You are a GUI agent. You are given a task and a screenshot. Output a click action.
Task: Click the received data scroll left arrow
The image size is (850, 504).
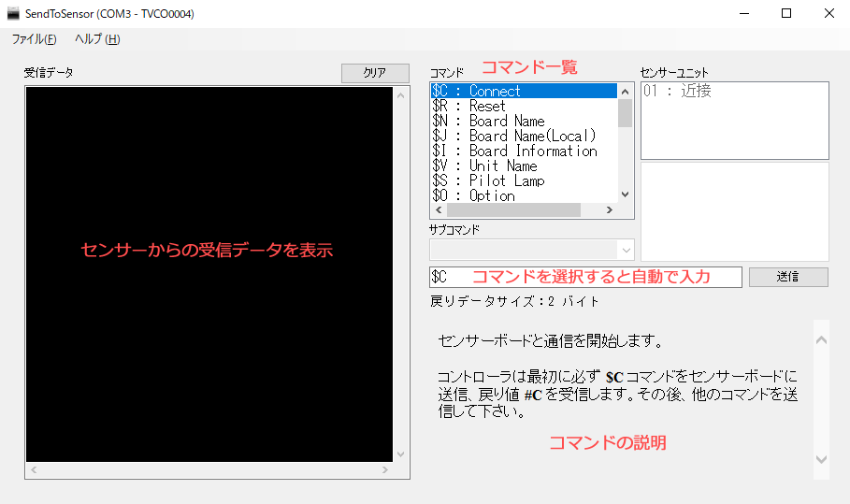coord(34,469)
